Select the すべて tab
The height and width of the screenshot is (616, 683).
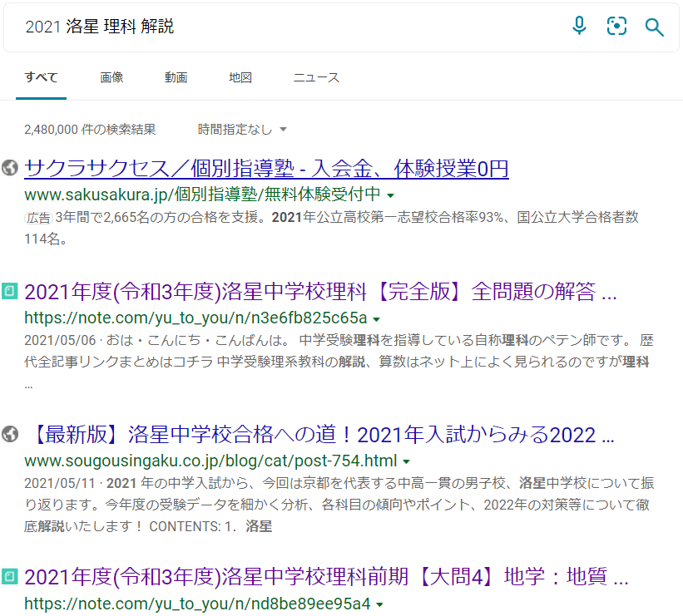41,77
